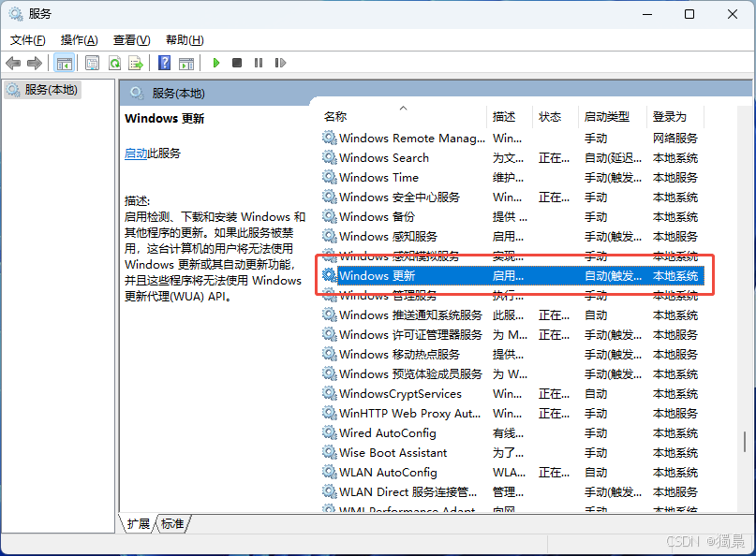Click gear icon of Wise Boot Assistant

(x=330, y=452)
